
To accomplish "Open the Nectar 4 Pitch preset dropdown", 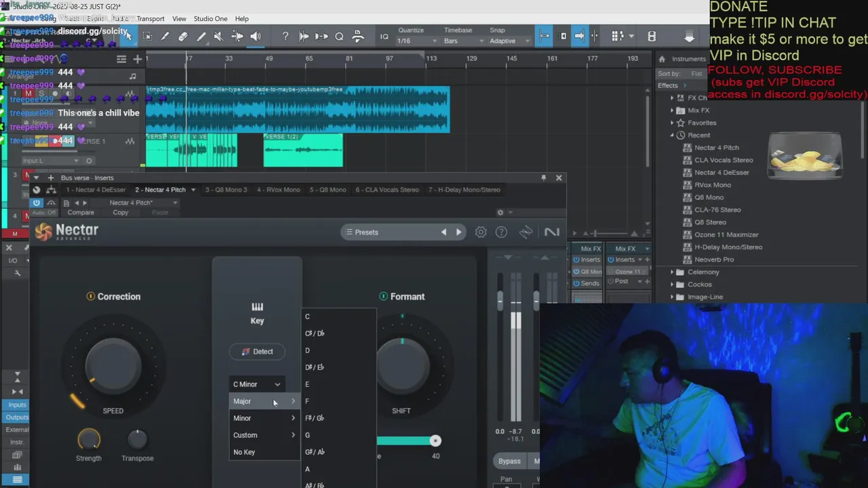I will (x=144, y=203).
